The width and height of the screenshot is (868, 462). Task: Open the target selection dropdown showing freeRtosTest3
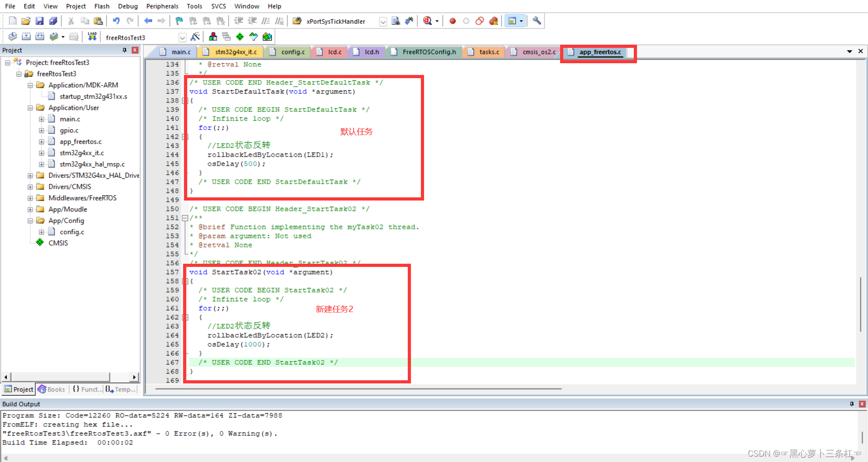[183, 37]
